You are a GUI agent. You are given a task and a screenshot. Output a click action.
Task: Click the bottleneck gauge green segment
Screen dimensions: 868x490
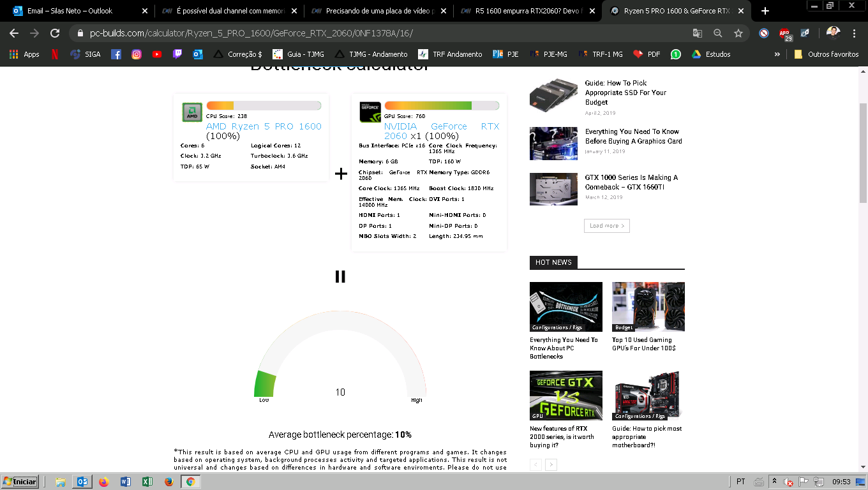point(265,383)
